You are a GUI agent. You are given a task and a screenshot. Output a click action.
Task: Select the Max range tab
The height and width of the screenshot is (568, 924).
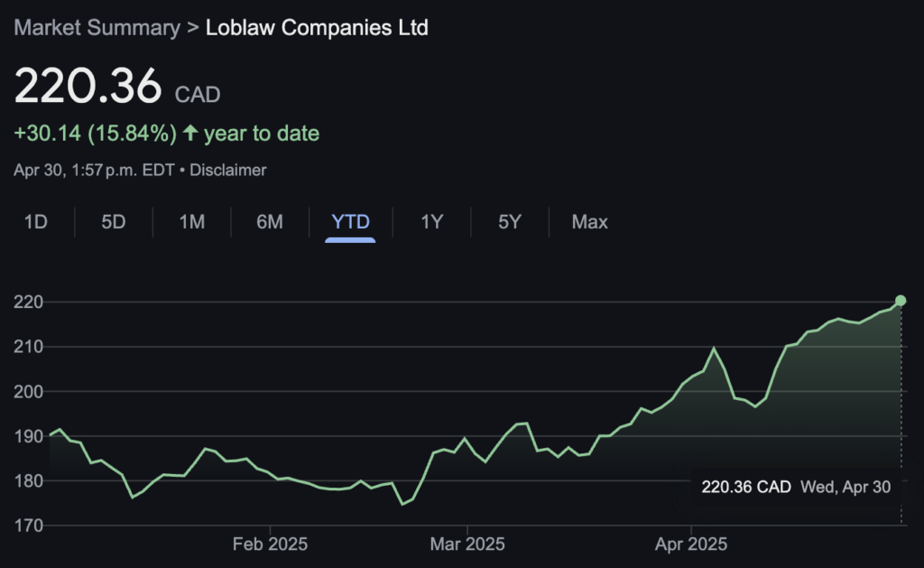point(589,222)
